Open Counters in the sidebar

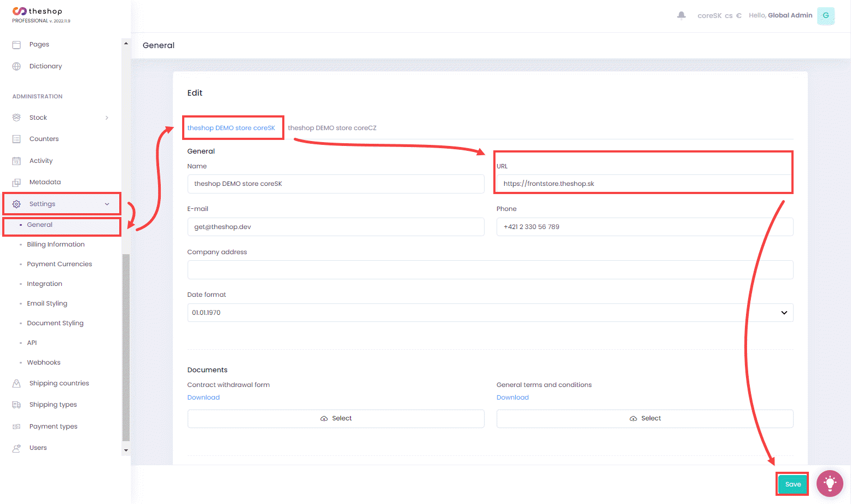44,139
